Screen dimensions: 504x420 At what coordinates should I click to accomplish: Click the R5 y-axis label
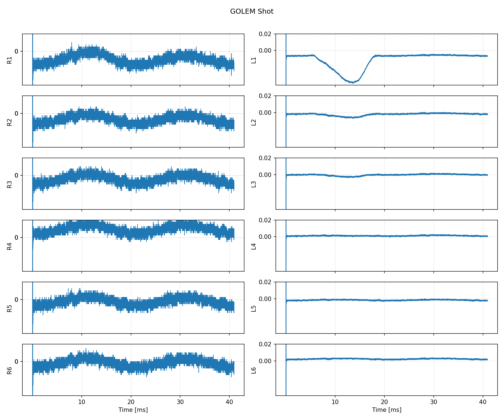[x=10, y=308]
